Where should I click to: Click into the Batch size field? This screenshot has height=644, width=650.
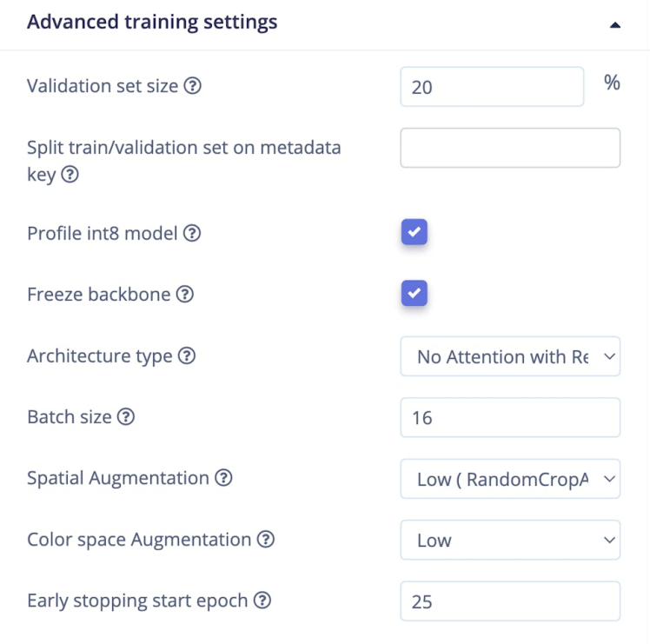510,417
